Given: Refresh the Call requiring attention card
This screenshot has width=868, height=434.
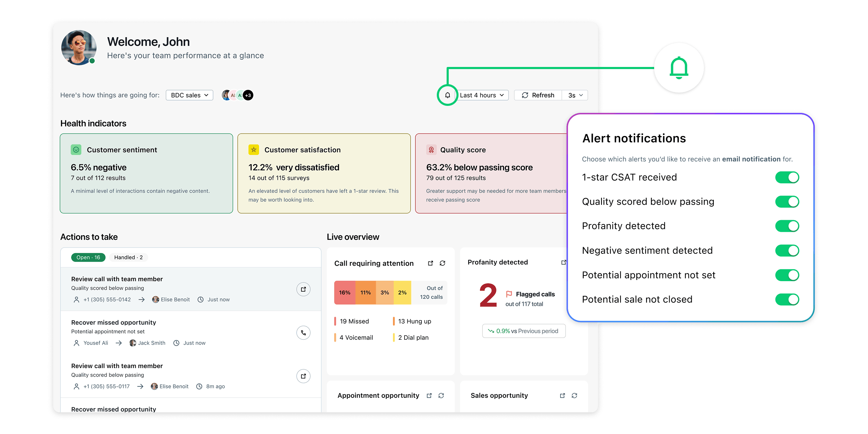Looking at the screenshot, I should (442, 263).
